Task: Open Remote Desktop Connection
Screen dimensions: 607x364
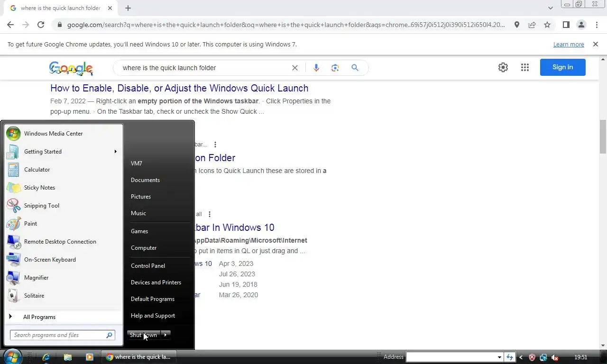Action: click(63, 242)
